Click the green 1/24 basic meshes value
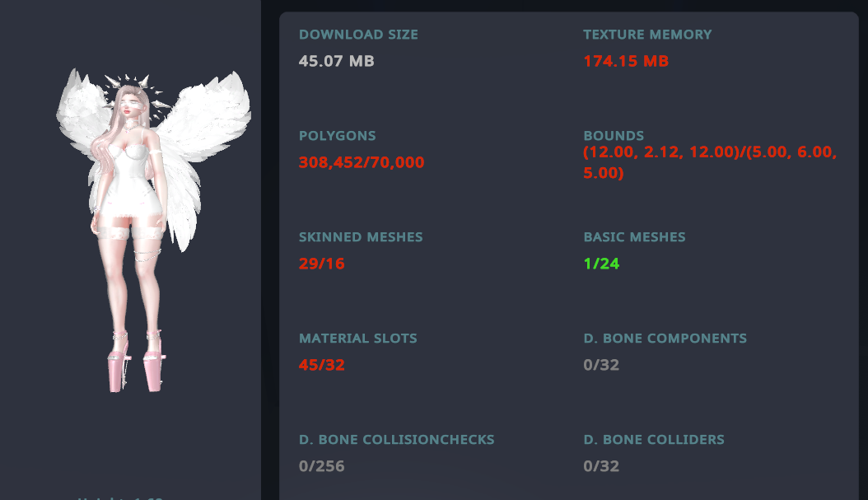The image size is (868, 500). (601, 264)
